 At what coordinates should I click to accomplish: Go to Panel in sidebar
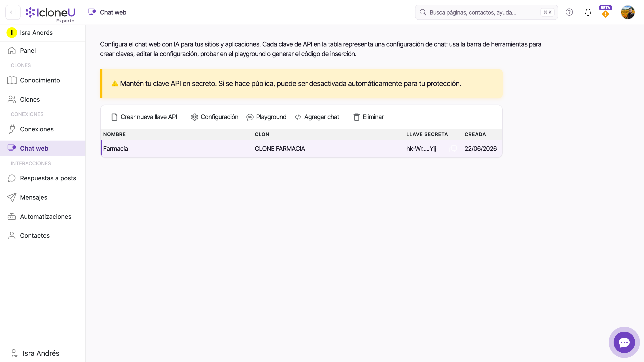point(43,51)
